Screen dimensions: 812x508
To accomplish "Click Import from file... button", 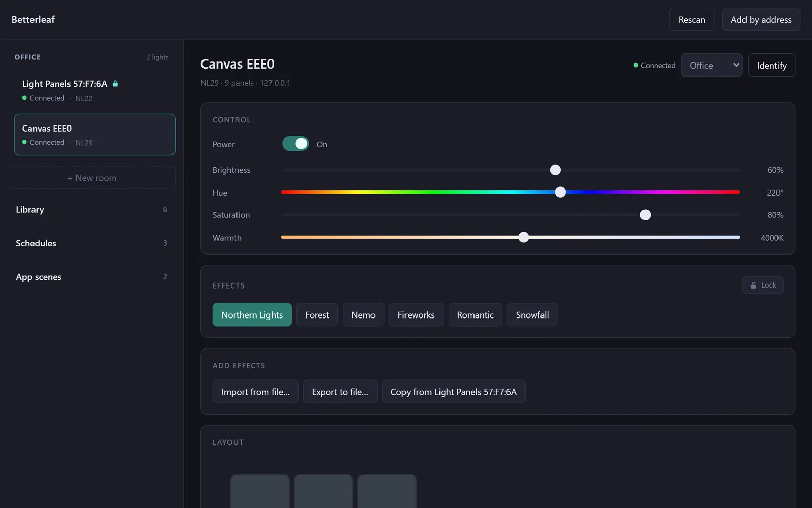I will [255, 392].
